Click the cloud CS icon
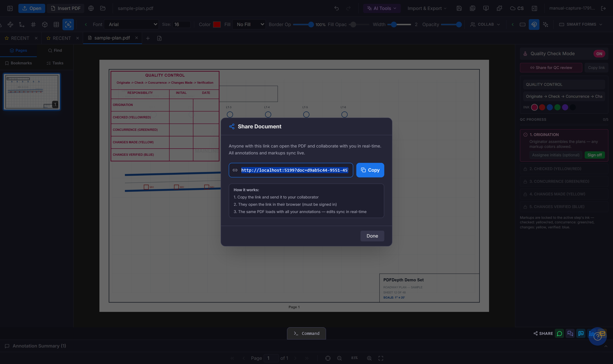Screen dimensions: 613x364 [x=517, y=8]
